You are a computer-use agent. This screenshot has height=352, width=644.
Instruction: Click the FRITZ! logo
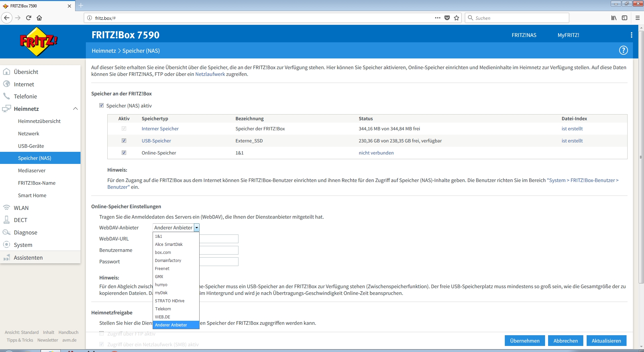39,42
